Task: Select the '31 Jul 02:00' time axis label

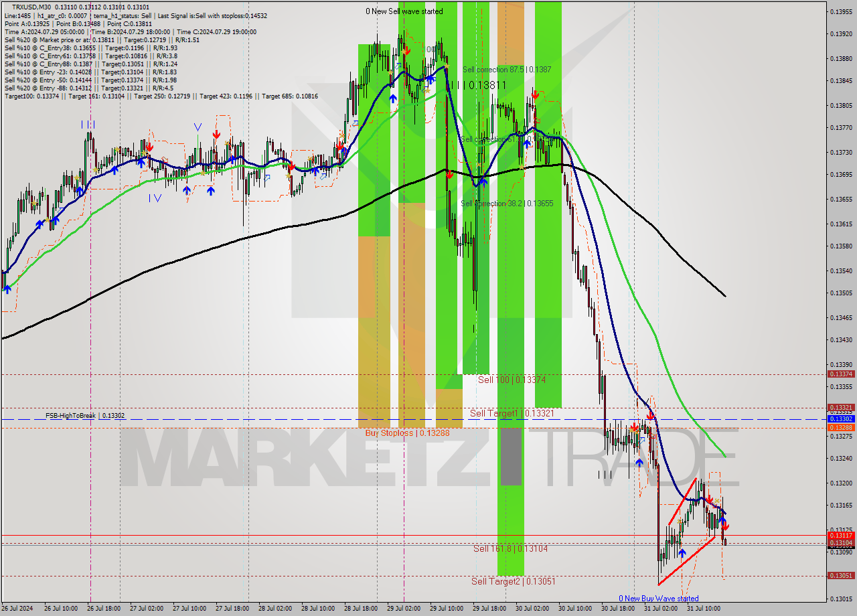Action: 661,609
